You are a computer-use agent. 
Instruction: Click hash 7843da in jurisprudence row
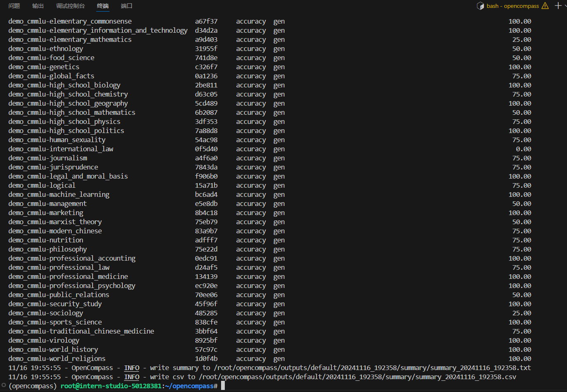tap(206, 167)
